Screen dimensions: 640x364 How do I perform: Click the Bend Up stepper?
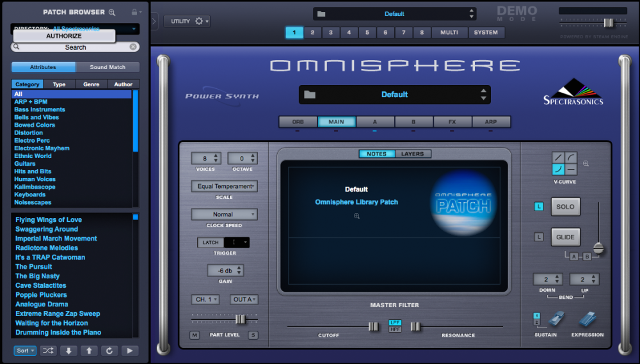point(593,280)
